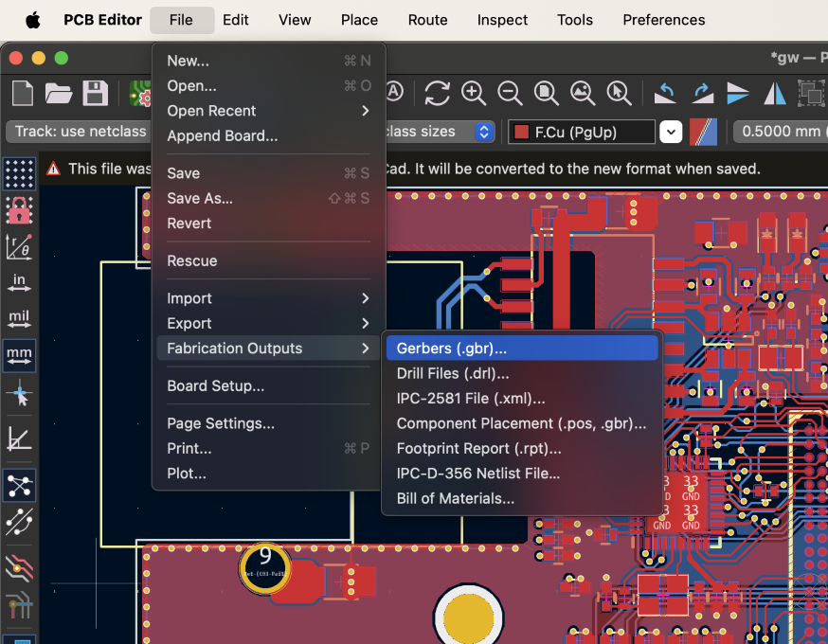Toggle polar coordinates icon

point(20,247)
